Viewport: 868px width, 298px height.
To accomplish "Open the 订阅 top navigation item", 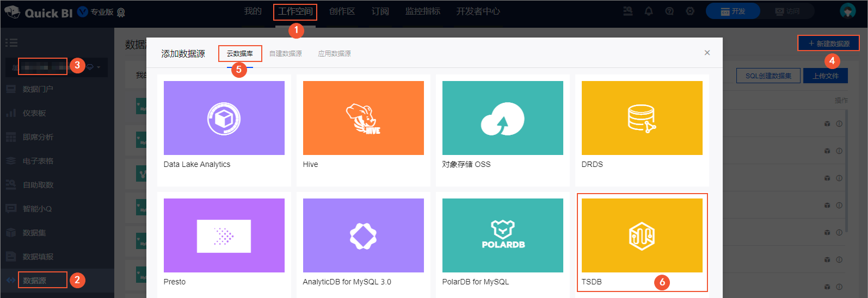I will click(380, 11).
